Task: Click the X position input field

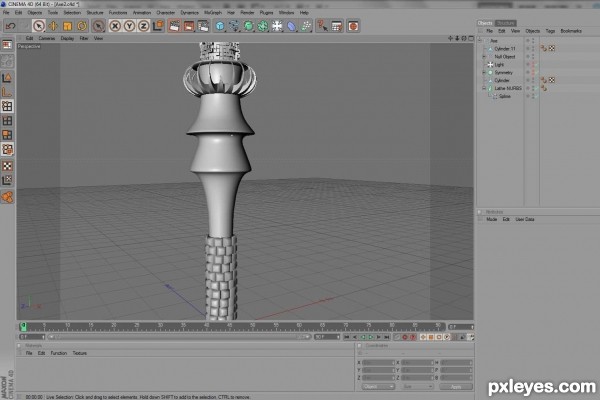Action: click(x=378, y=362)
